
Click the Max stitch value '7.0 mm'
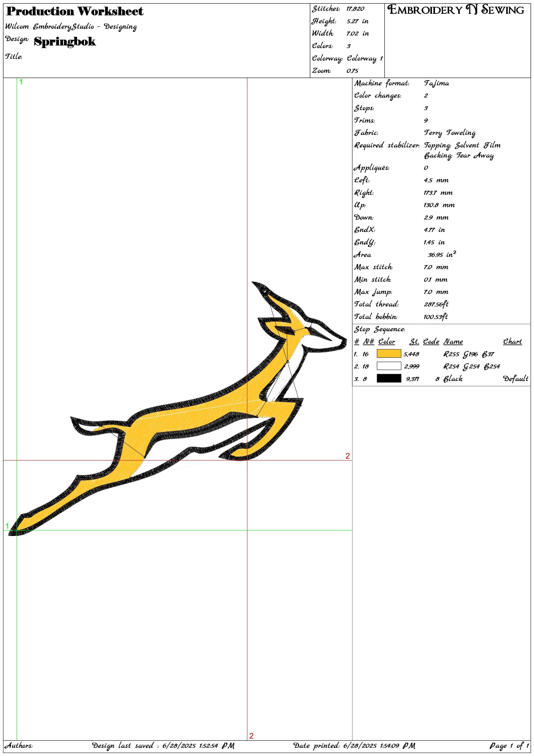click(436, 267)
